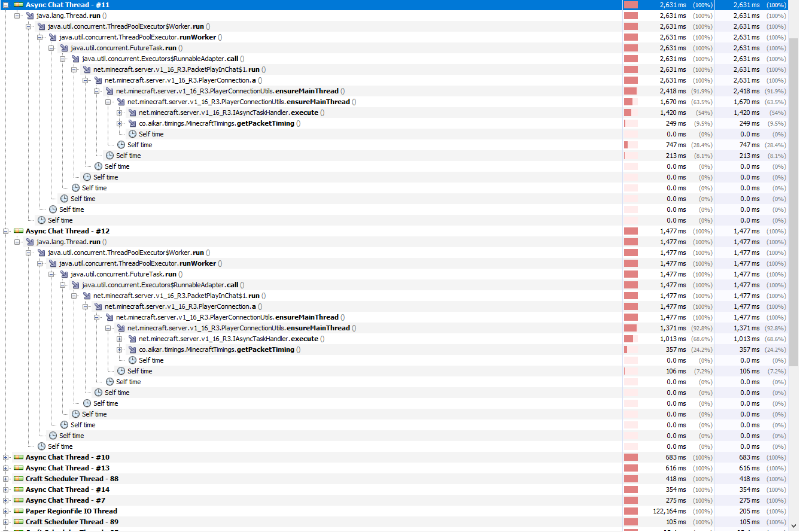Viewport: 800px width, 532px height.
Task: Expand Craft Scheduler Thread - 89 node
Action: tap(6, 522)
